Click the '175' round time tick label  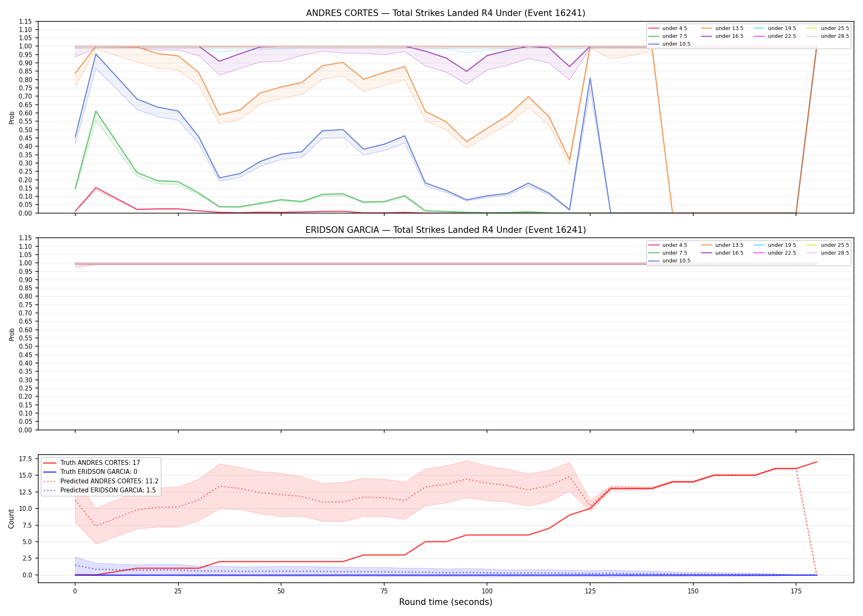(x=796, y=591)
